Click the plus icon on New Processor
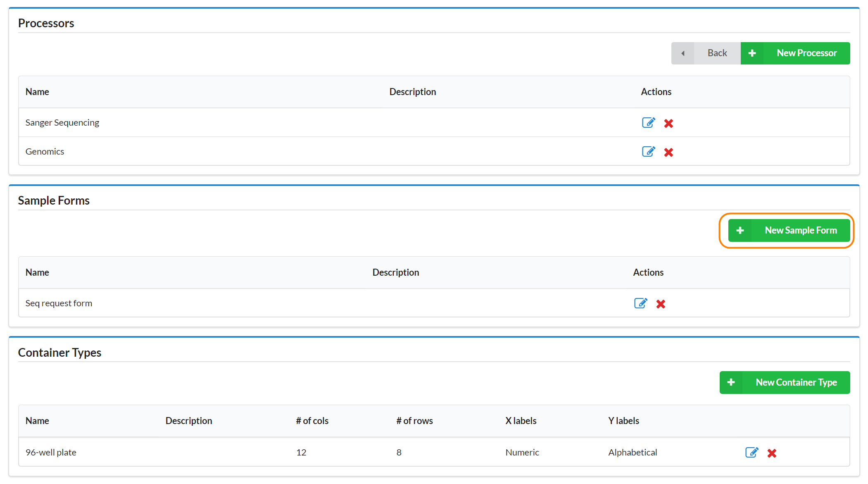The image size is (868, 484). (x=752, y=53)
